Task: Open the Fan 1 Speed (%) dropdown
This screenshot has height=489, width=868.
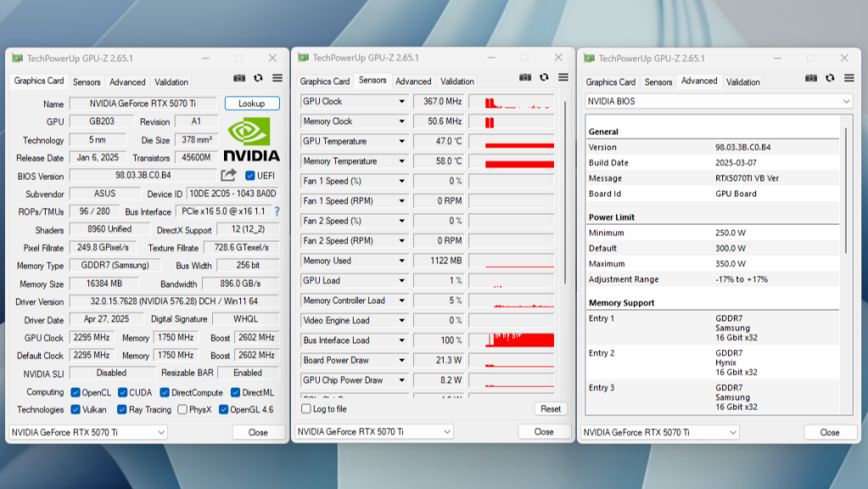Action: coord(401,181)
